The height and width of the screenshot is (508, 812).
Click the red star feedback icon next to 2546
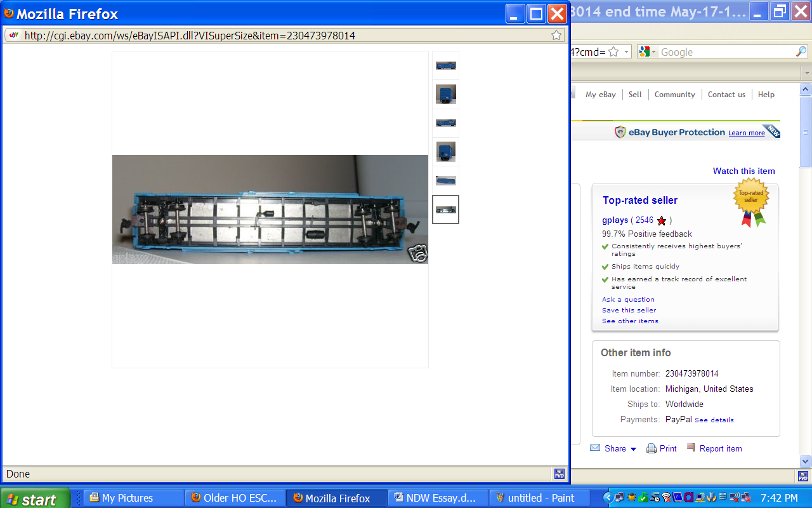662,220
